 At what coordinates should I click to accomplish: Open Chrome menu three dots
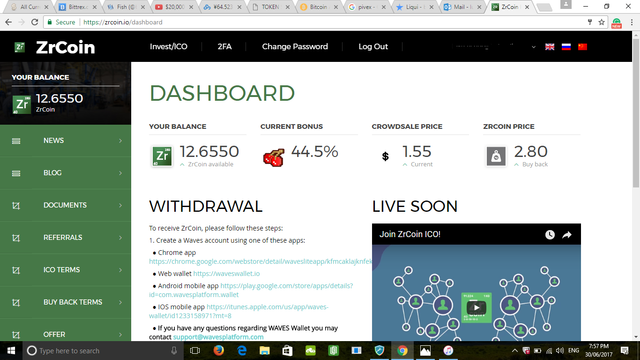point(631,22)
